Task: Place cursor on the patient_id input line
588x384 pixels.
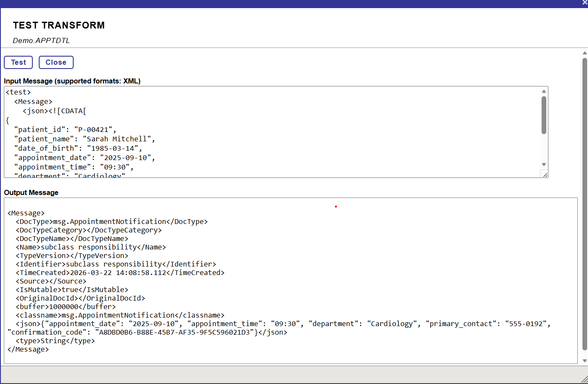Action: click(65, 130)
